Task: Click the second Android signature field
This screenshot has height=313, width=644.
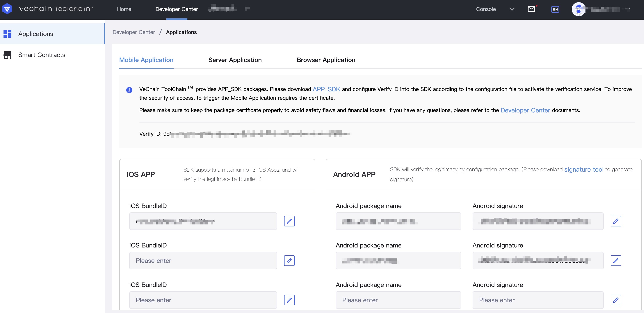Action: (x=538, y=261)
